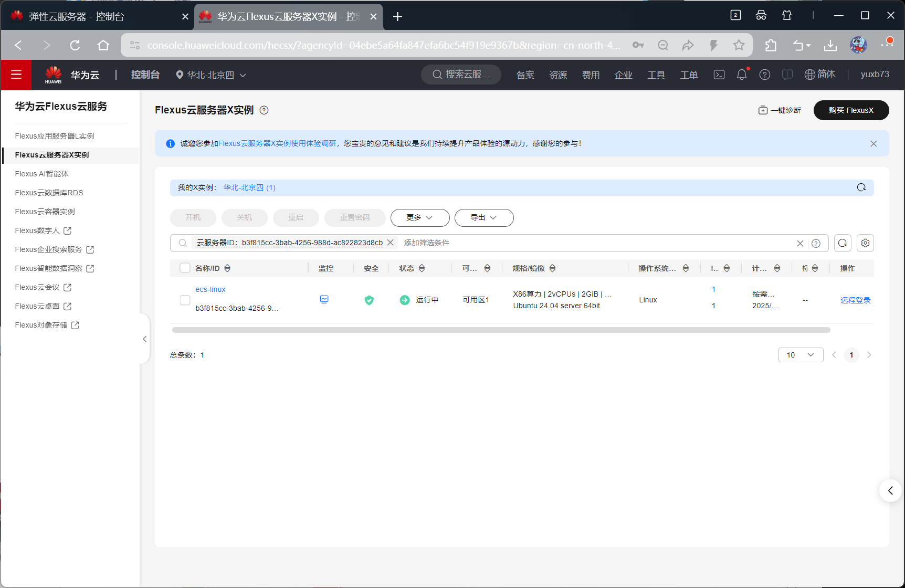The image size is (905, 588).
Task: Click the 购买 FlexusX button
Action: click(851, 110)
